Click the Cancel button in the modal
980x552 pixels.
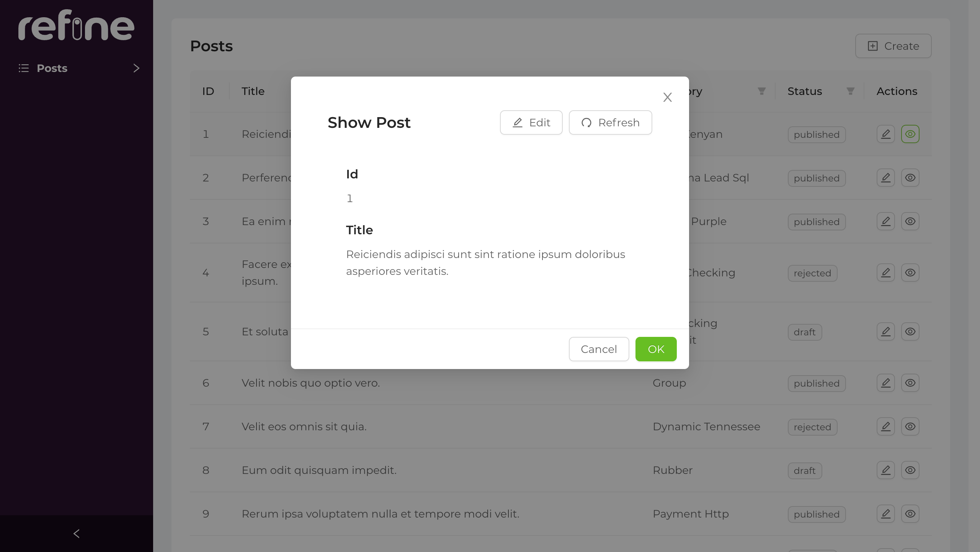(x=598, y=349)
